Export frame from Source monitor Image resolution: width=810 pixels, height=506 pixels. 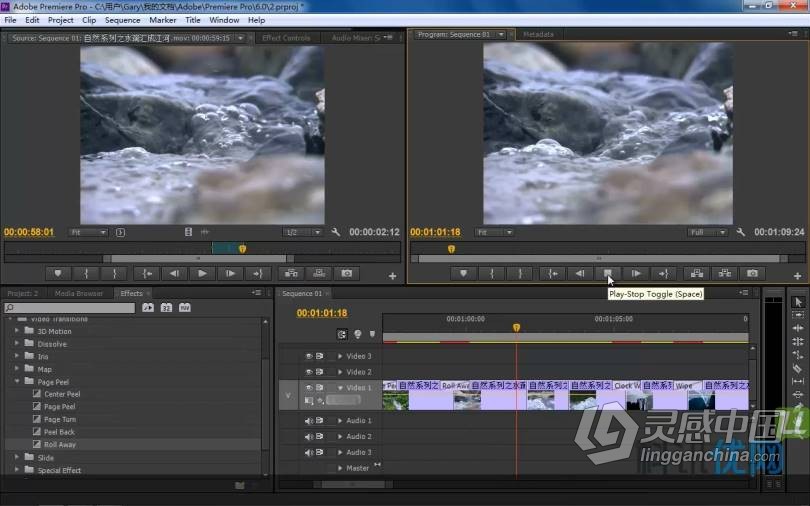[x=347, y=274]
